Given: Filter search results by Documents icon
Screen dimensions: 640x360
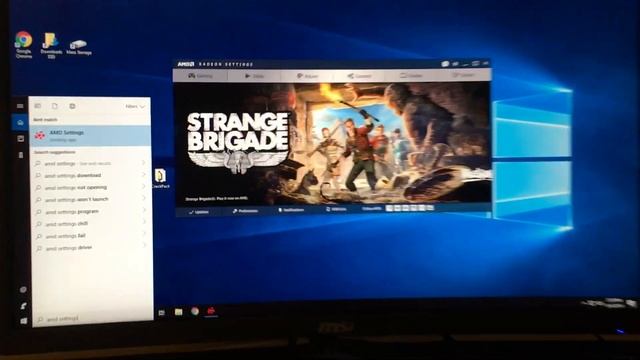Looking at the screenshot, I should 55,106.
